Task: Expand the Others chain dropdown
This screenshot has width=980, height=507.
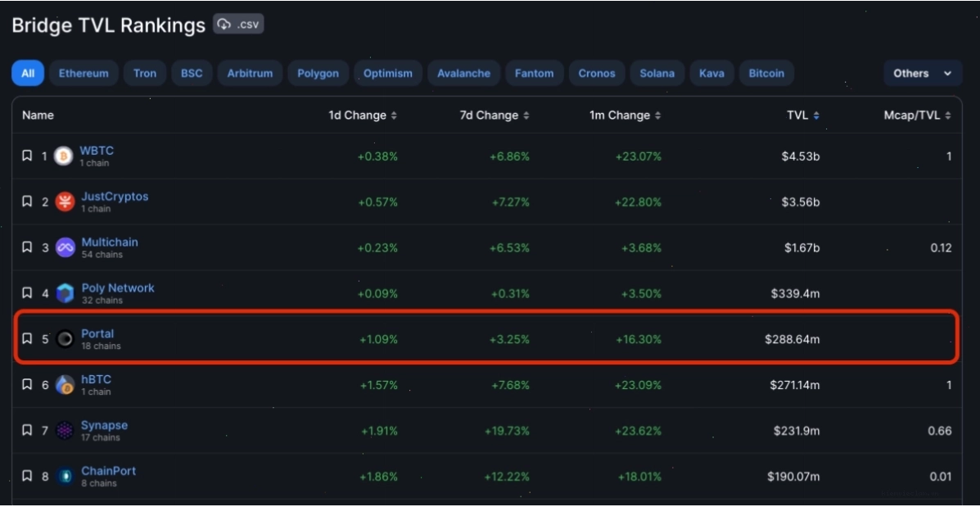Action: point(923,73)
